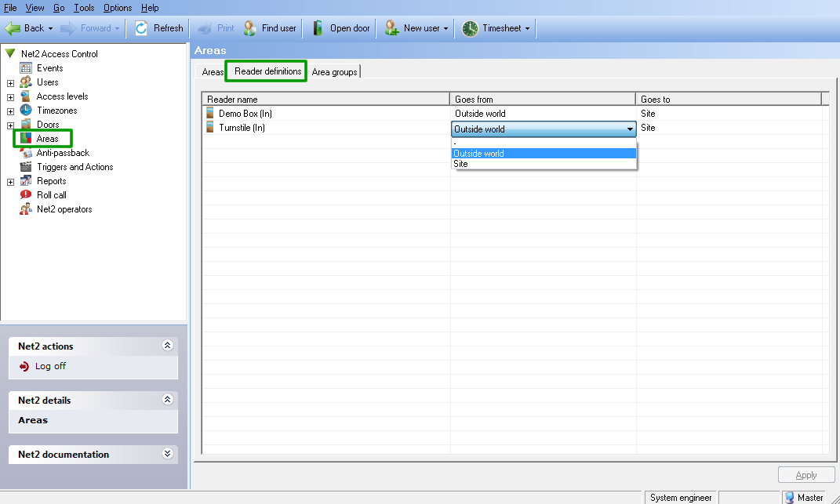Click the Refresh toolbar icon
This screenshot has height=504, width=840.
pos(142,28)
